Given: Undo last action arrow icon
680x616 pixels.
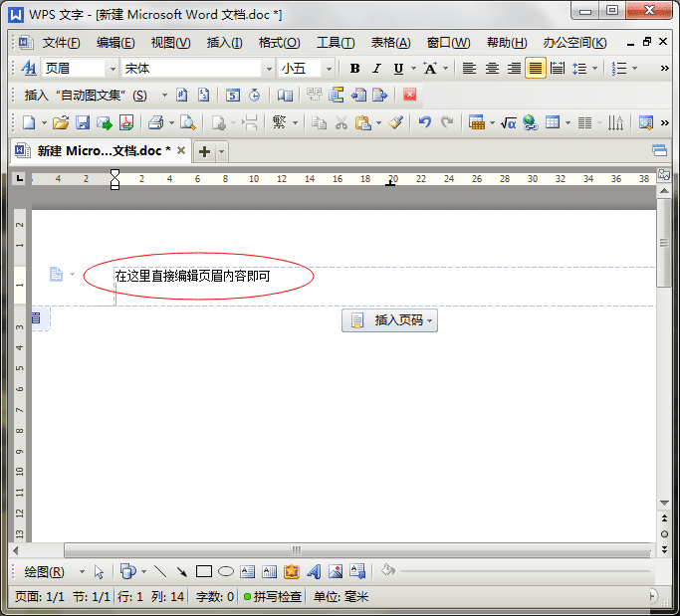Looking at the screenshot, I should [x=424, y=122].
